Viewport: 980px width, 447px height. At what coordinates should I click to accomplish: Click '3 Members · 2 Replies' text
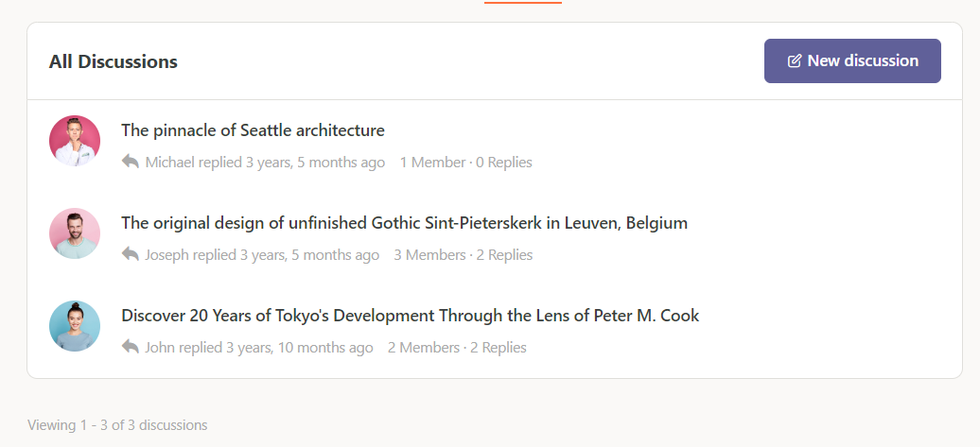click(x=464, y=255)
